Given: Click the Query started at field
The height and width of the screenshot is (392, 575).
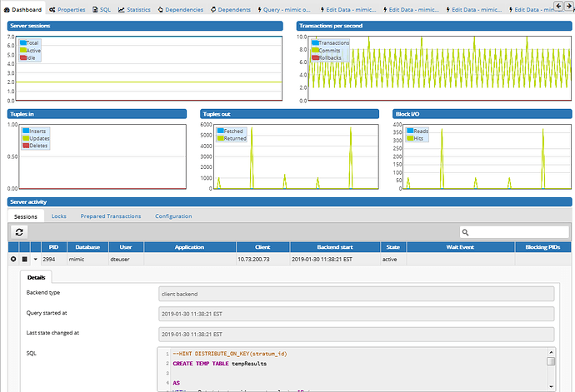Looking at the screenshot, I should tap(356, 314).
